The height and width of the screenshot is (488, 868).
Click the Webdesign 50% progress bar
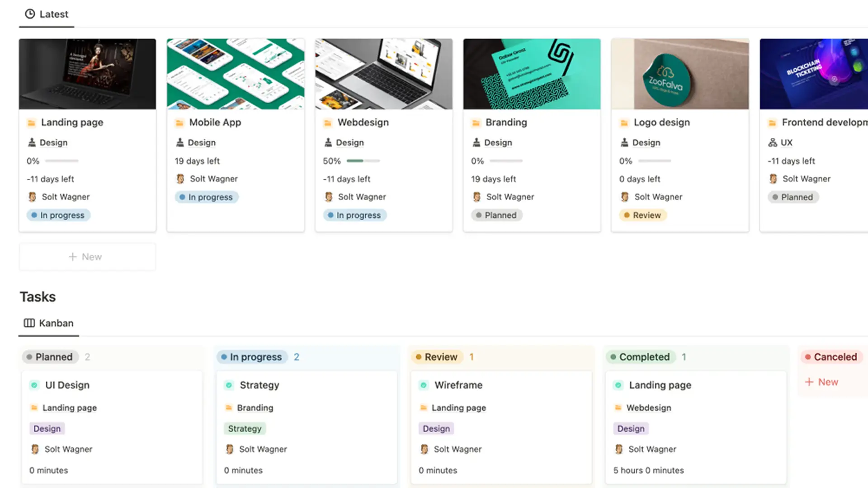tap(363, 161)
